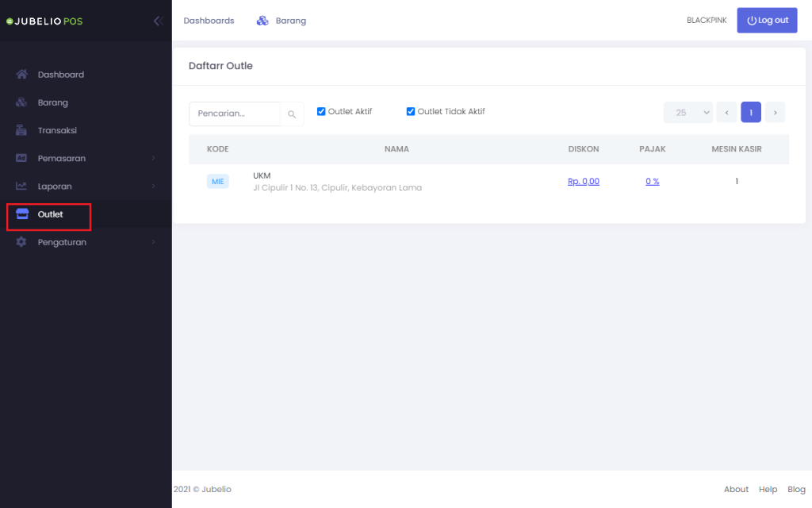Click the MIE outlet code badge
The height and width of the screenshot is (508, 812).
[217, 182]
